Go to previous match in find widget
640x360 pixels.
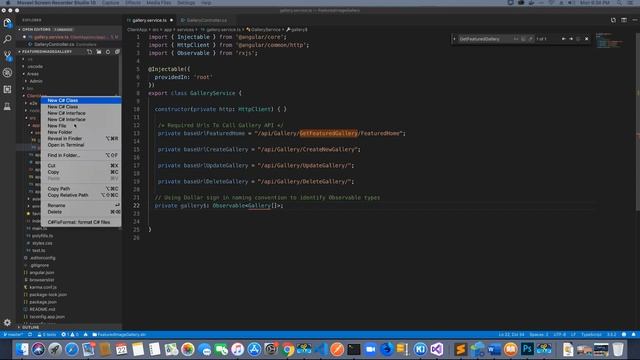(564, 39)
